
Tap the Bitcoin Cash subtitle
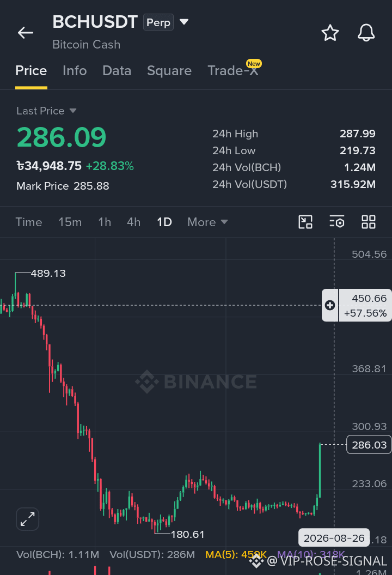click(87, 44)
